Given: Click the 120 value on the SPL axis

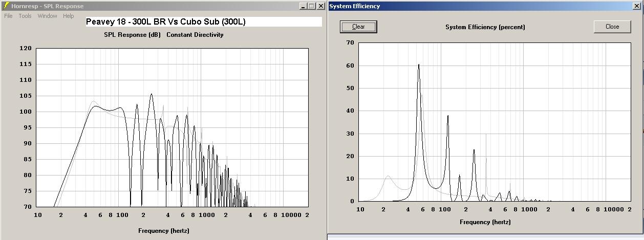Looking at the screenshot, I should pos(26,49).
